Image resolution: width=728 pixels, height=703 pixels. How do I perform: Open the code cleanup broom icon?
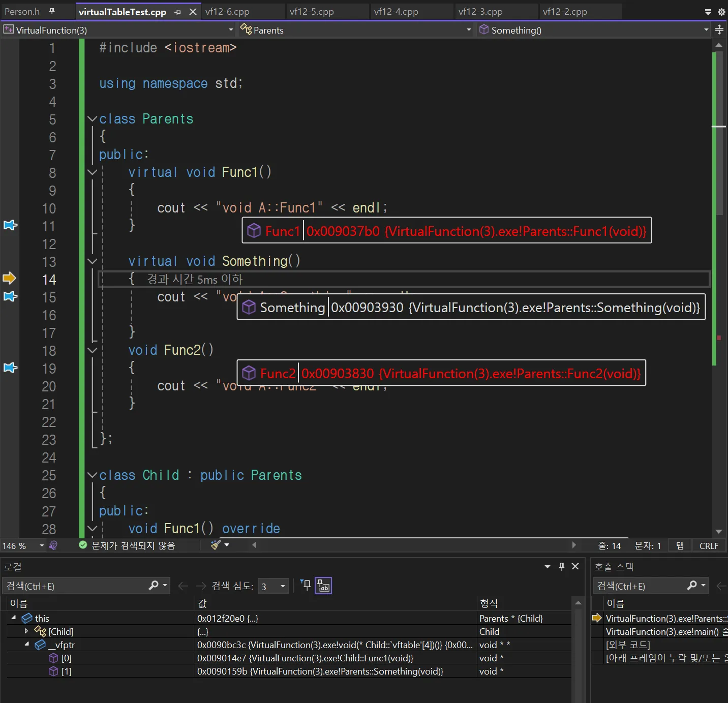click(x=216, y=545)
